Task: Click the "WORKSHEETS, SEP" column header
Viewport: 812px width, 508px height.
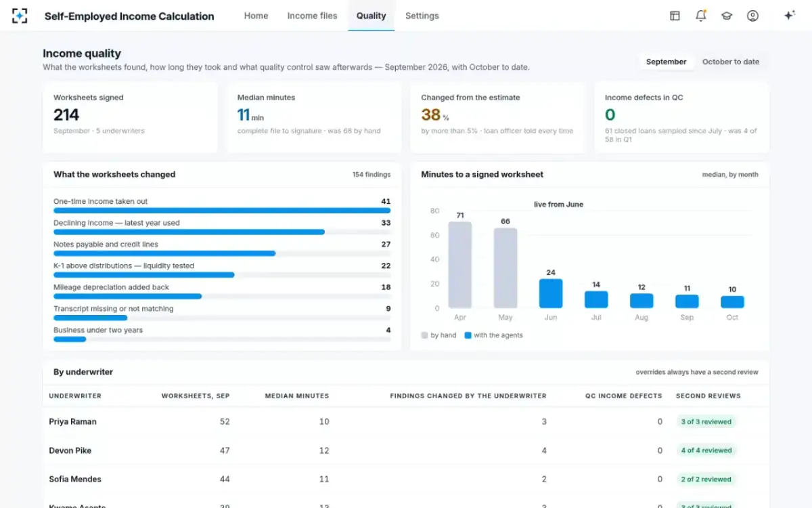Action: pyautogui.click(x=196, y=396)
